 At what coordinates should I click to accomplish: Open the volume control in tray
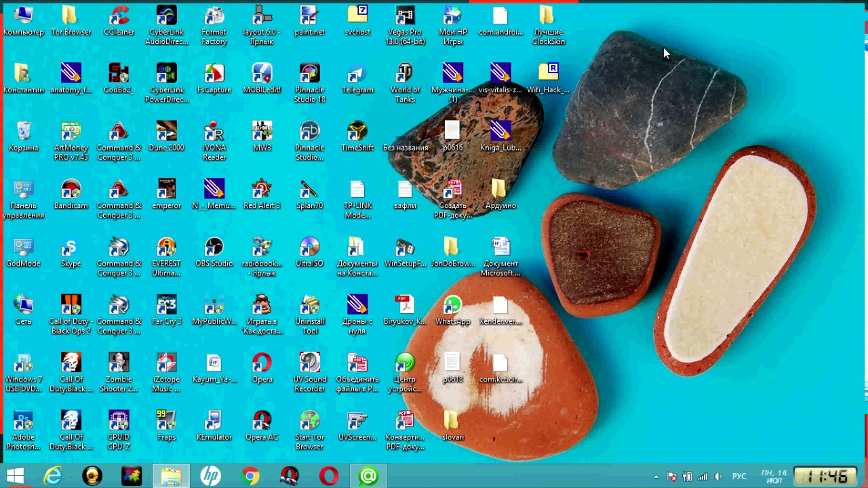[718, 476]
